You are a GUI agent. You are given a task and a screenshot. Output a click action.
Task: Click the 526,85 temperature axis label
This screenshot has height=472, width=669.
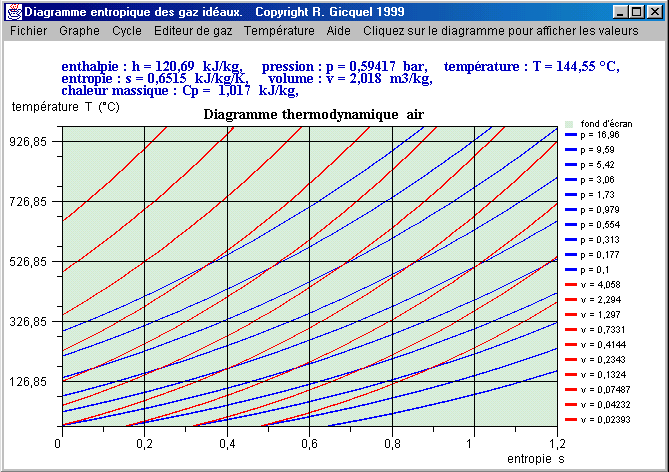click(28, 262)
